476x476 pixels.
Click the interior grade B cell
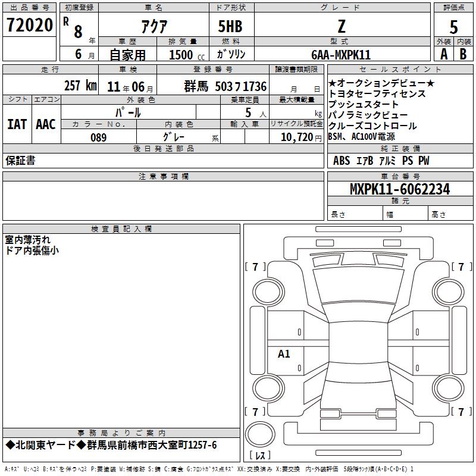[x=464, y=54]
